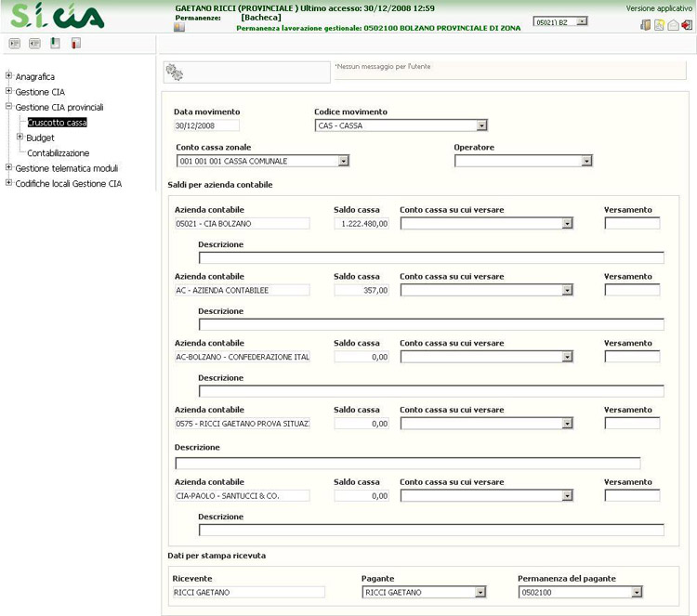
Task: Click Descrizione field under CIA BOLZANO
Action: [x=431, y=257]
